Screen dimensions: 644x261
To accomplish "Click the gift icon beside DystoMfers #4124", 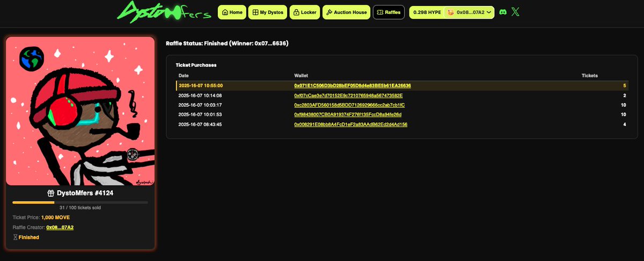I will [51, 193].
